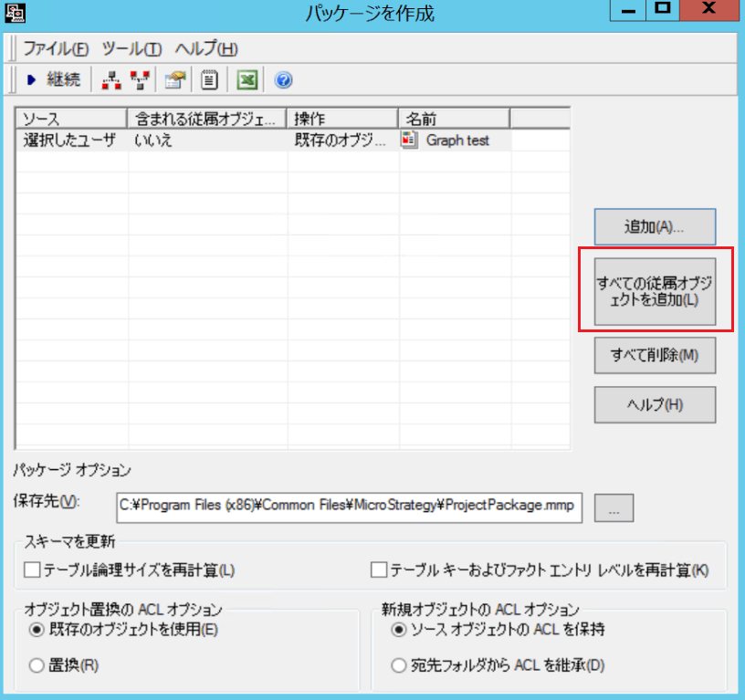This screenshot has height=700, width=745.
Task: Open the blue help question icon
Action: pos(283,80)
